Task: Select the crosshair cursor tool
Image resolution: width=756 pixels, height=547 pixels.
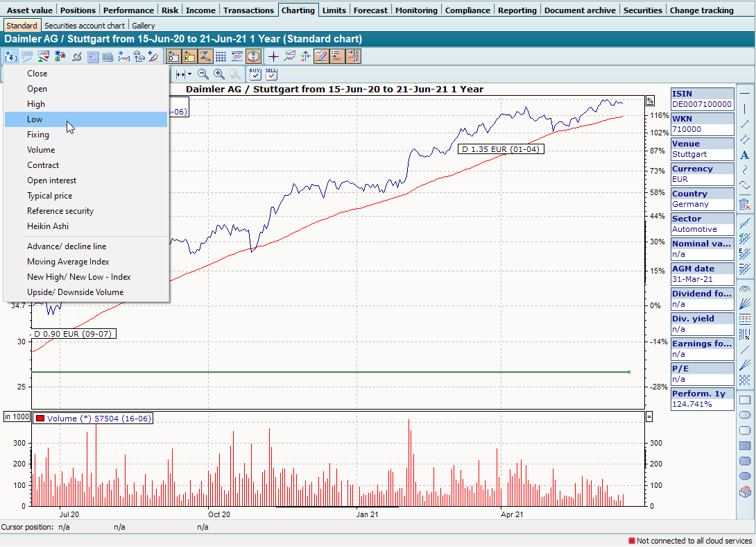Action: 274,57
